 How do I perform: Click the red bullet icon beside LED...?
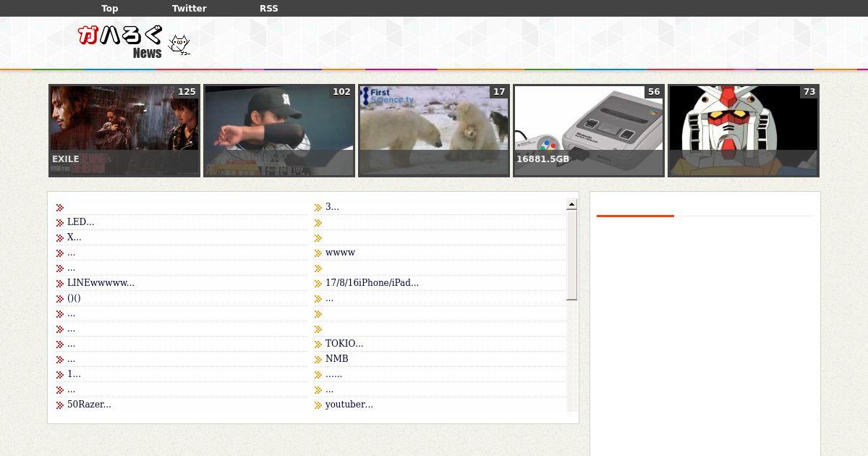[60, 223]
